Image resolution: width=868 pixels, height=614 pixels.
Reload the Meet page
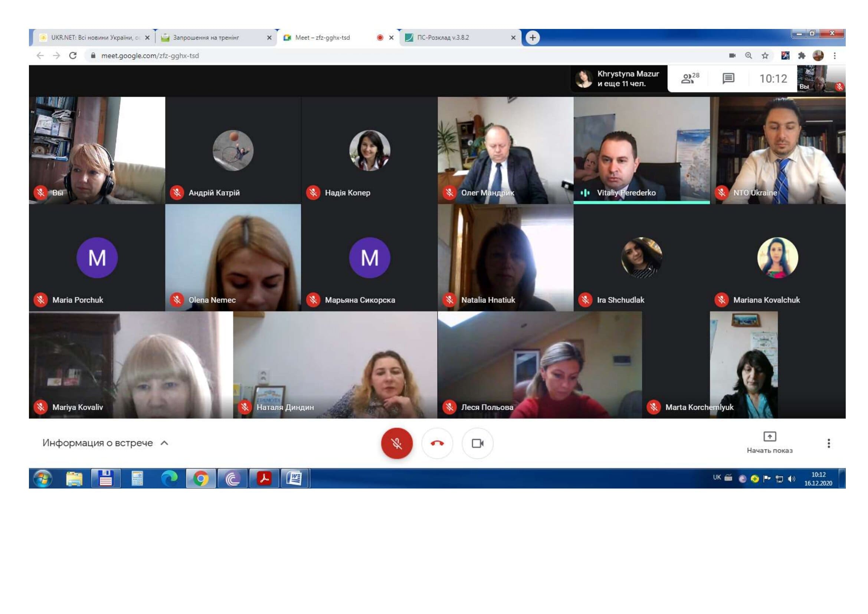pos(73,56)
